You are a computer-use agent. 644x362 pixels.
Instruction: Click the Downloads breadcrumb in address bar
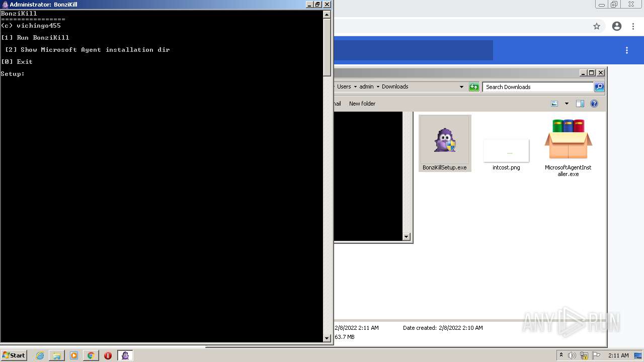point(395,86)
